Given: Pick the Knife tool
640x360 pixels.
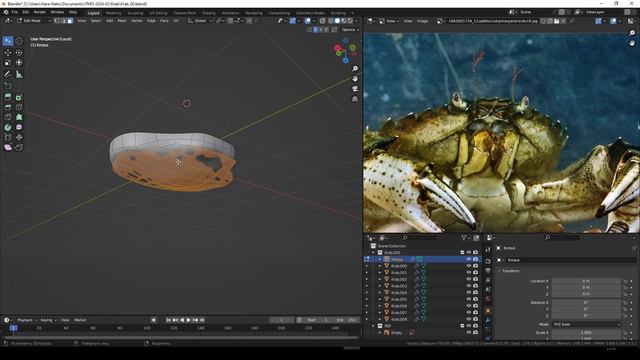Looking at the screenshot, I should [8, 117].
